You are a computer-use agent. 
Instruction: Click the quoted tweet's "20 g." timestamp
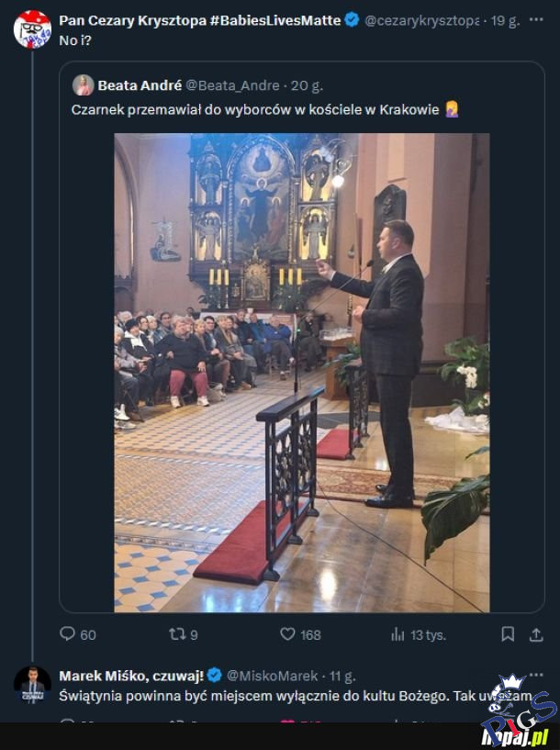306,85
